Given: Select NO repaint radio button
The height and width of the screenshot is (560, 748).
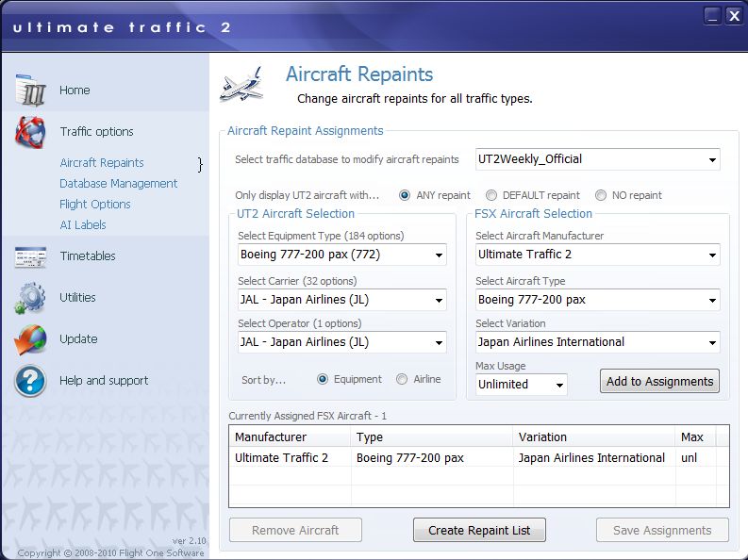Looking at the screenshot, I should tap(601, 195).
